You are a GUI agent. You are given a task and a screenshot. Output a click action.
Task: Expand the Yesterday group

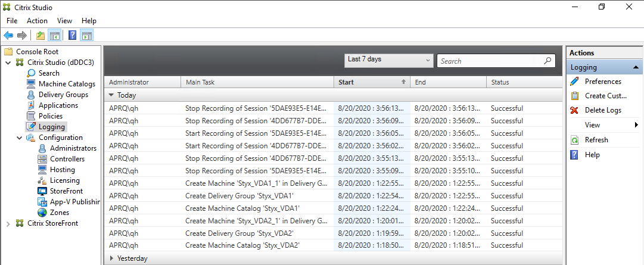pyautogui.click(x=111, y=258)
